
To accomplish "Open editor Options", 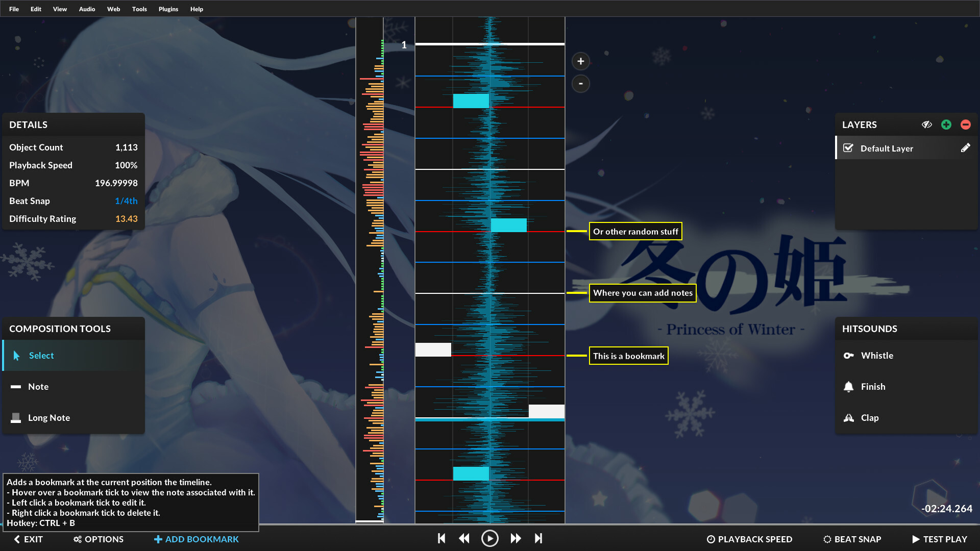I will tap(99, 539).
